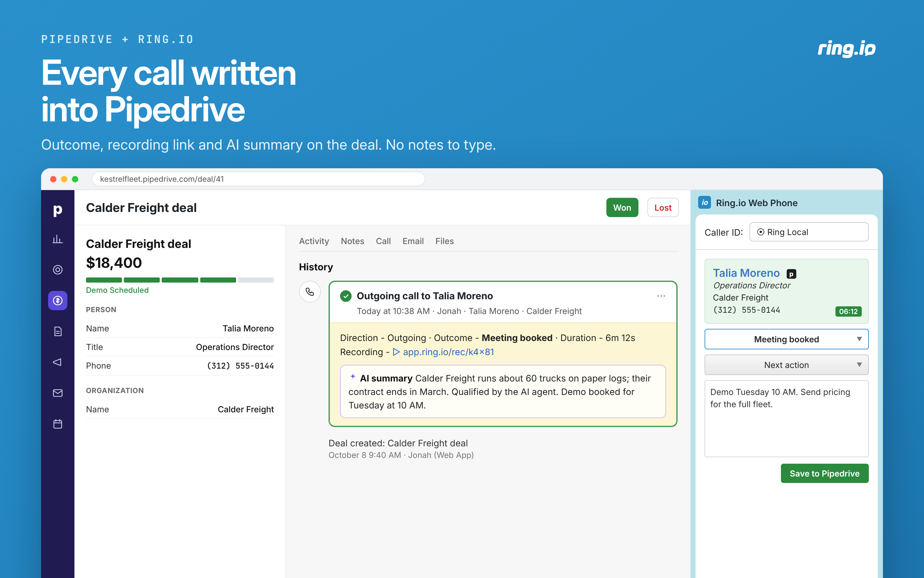Expand the Meeting booked outcome dropdown
Screen dimensions: 924x578
[786, 339]
